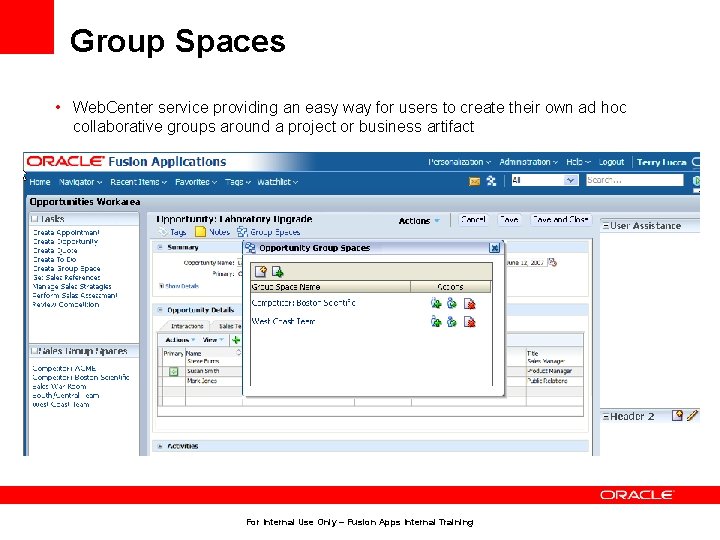Click the Tags label icon under Opportunity title
Viewport: 720px width, 540px height.
coord(163,232)
